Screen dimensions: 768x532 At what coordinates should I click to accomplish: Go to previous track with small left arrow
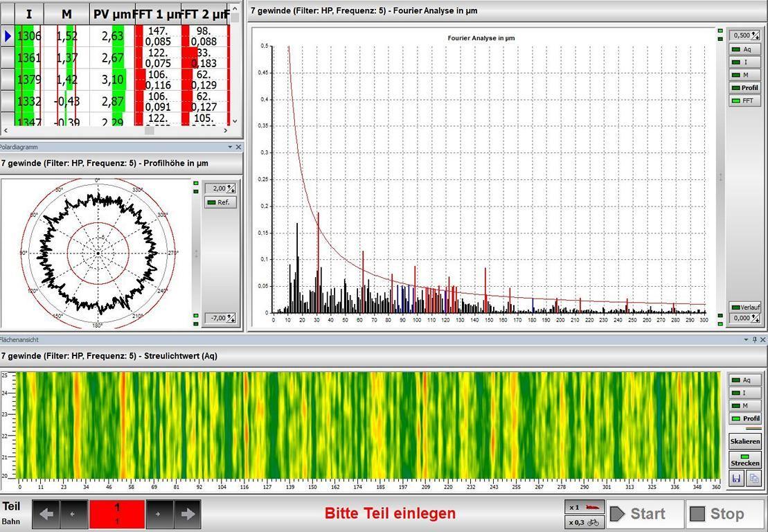(74, 514)
